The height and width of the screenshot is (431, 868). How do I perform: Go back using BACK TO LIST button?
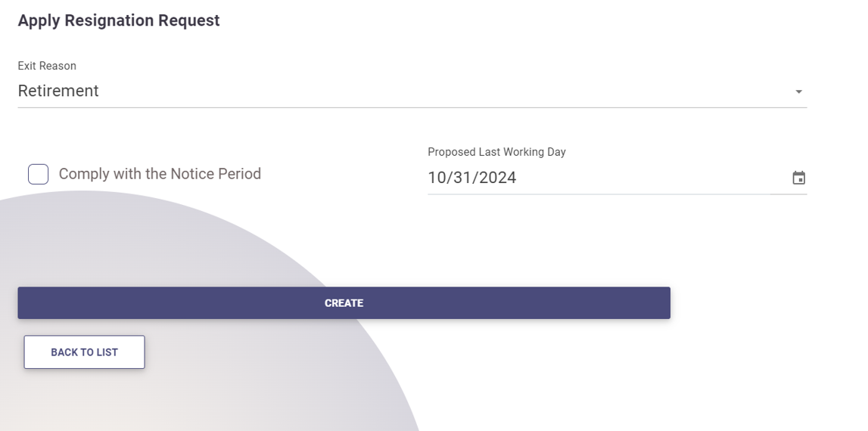pos(84,352)
